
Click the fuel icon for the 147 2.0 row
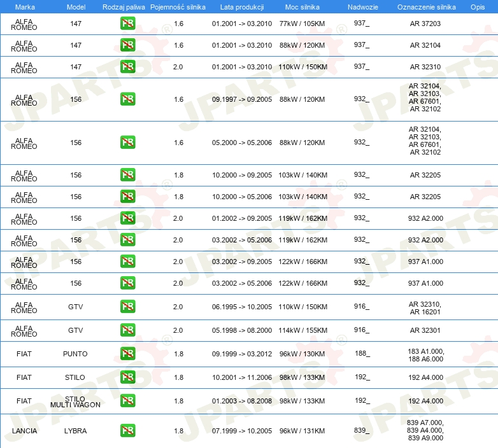tap(127, 67)
